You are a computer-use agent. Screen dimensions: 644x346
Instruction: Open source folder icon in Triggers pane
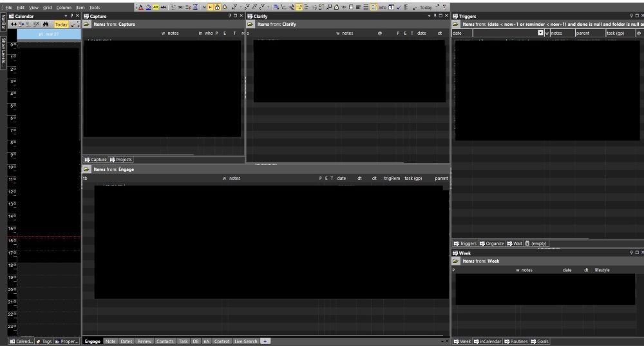tap(456, 24)
